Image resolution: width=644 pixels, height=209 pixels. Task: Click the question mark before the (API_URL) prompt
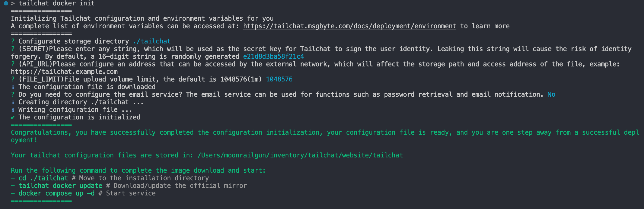13,64
